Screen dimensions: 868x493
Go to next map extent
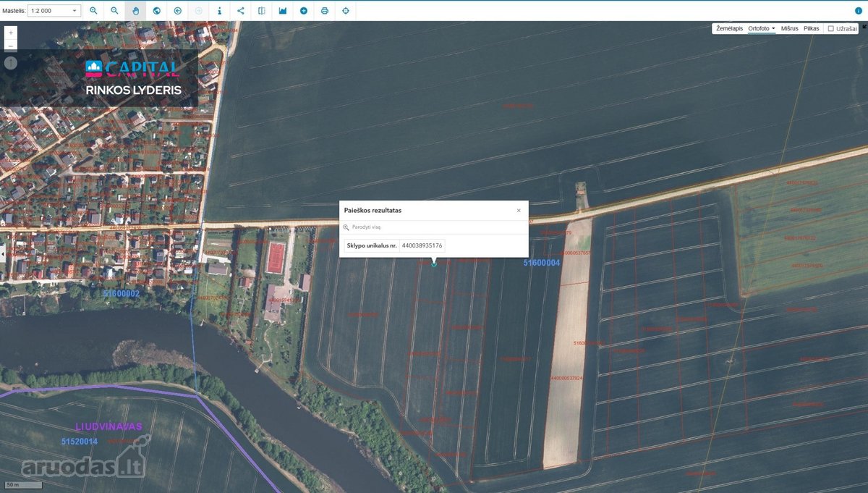(199, 11)
